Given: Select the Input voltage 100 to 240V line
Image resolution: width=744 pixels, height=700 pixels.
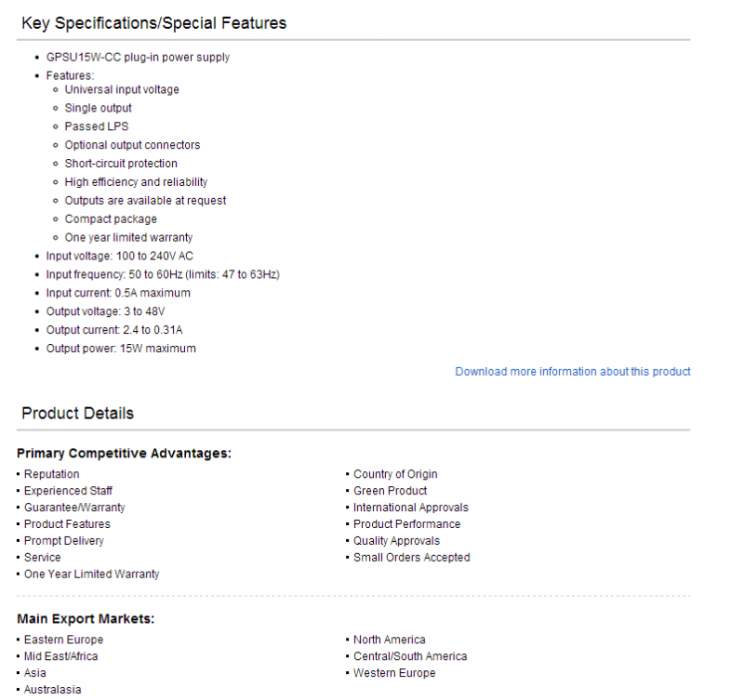Looking at the screenshot, I should [120, 256].
